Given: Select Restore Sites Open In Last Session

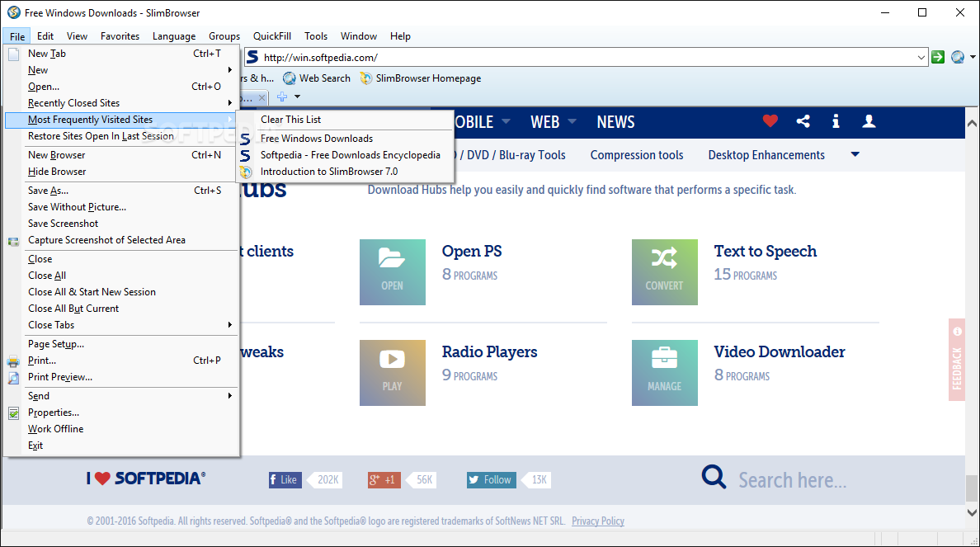Looking at the screenshot, I should click(x=122, y=136).
